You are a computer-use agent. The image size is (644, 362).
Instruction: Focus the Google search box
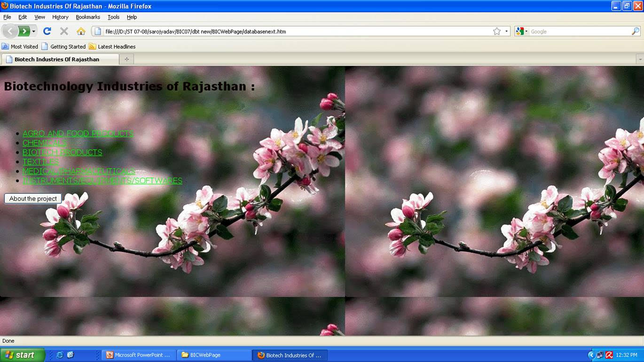coord(580,31)
